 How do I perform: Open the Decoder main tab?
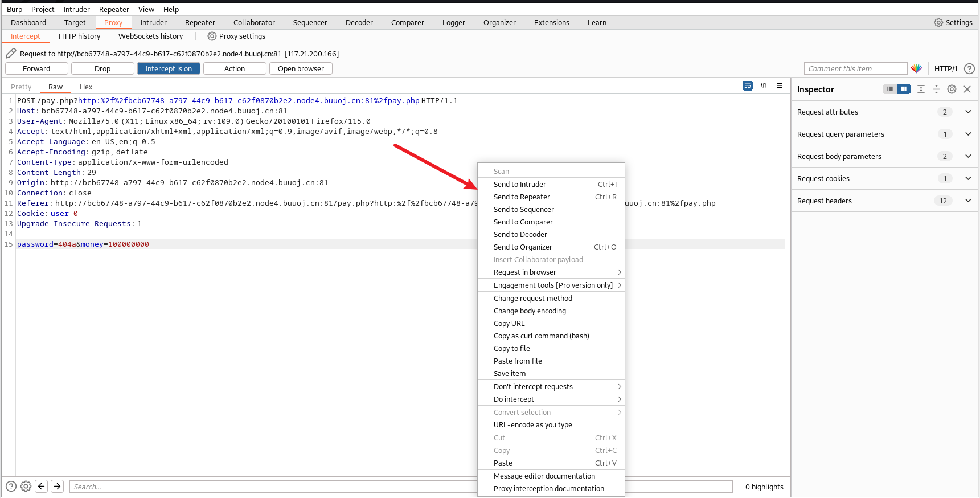pyautogui.click(x=359, y=22)
